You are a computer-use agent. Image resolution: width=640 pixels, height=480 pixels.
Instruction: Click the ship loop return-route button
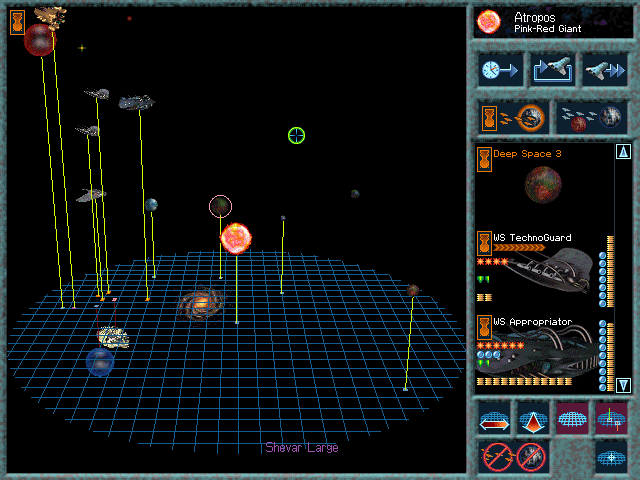[553, 70]
